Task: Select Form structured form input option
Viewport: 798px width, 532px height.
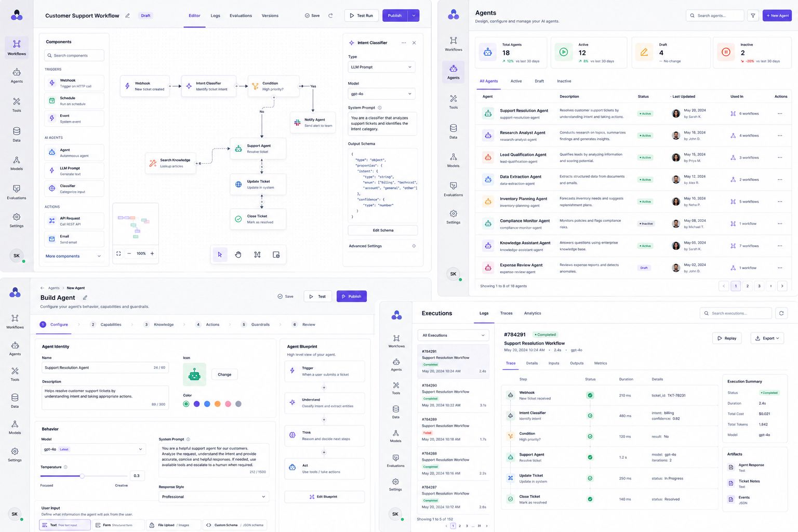Action: (x=118, y=525)
